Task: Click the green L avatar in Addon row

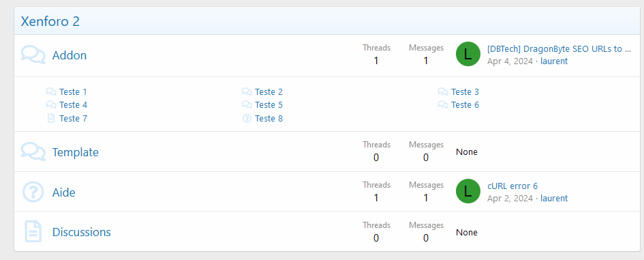Action: pos(468,54)
